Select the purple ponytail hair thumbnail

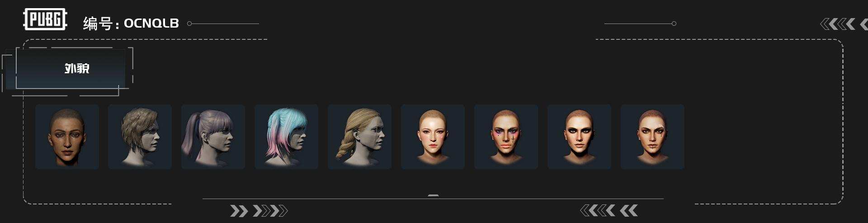(x=213, y=137)
